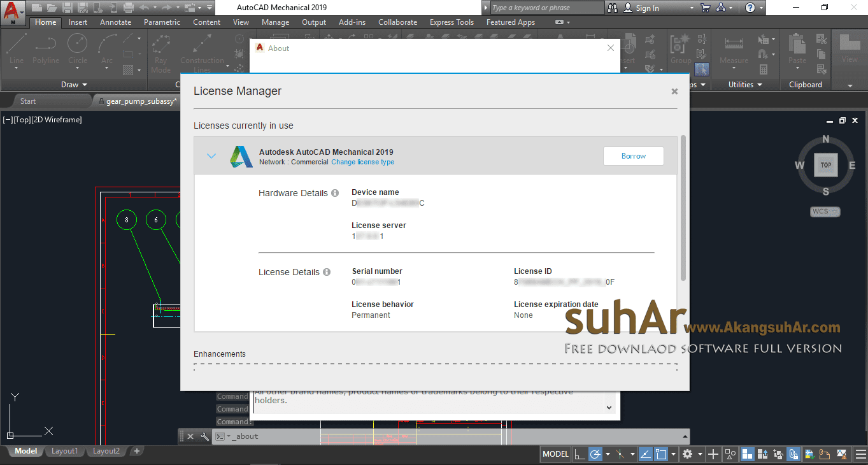
Task: Close the License Manager dialog
Action: (674, 91)
